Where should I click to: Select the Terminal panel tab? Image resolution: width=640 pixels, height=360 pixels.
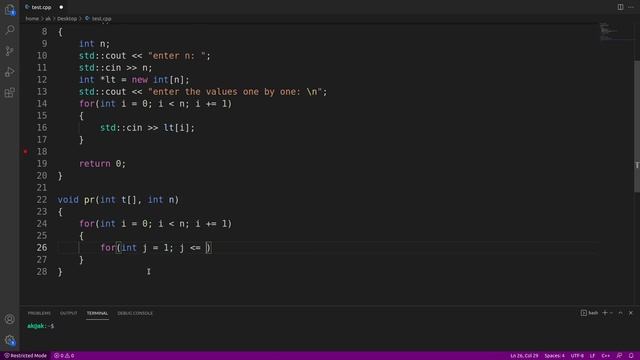[x=97, y=313]
